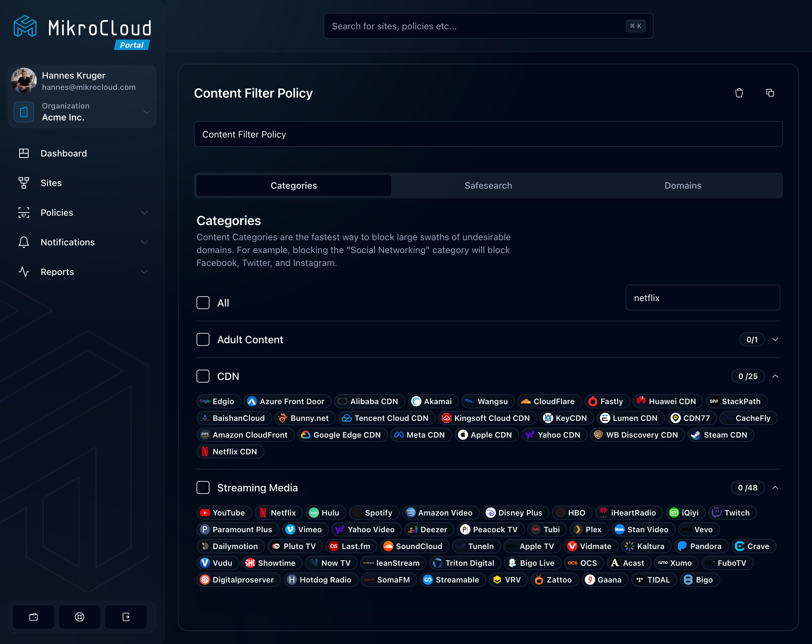Click the Sites sidebar icon

click(x=23, y=182)
